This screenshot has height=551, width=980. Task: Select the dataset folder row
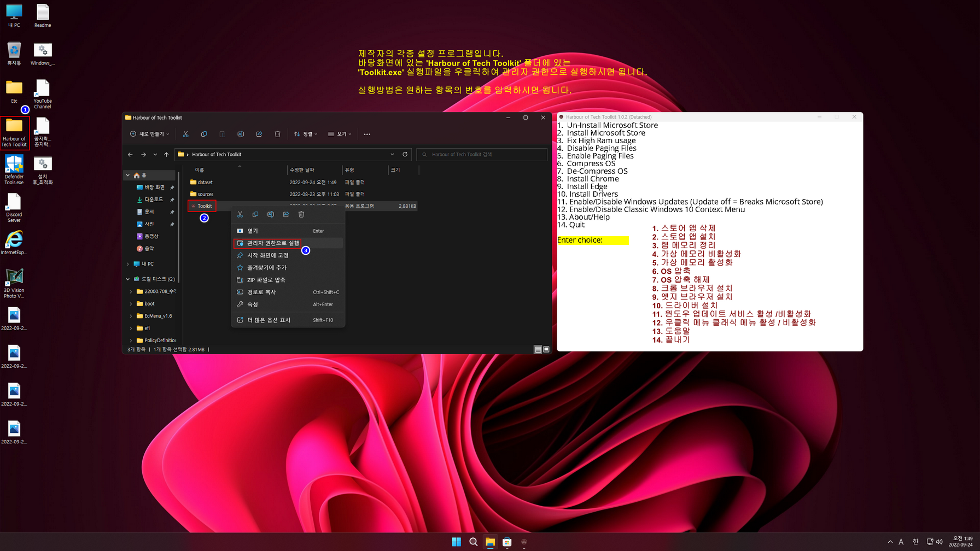pyautogui.click(x=302, y=182)
